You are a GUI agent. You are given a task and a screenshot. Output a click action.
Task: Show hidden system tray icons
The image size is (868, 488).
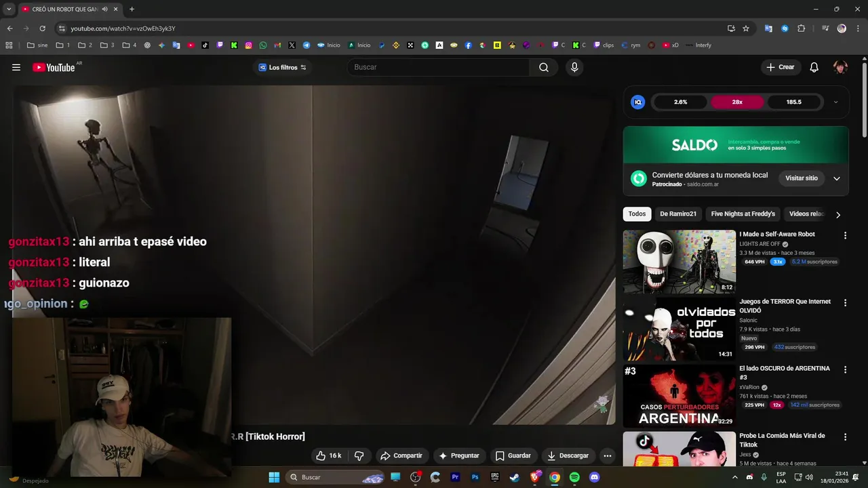(x=734, y=477)
